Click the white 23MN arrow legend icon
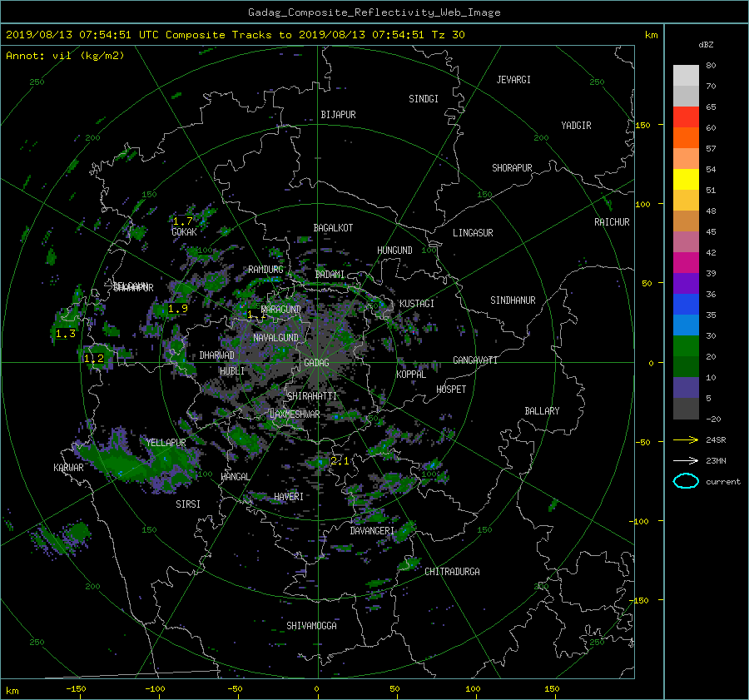Image resolution: width=749 pixels, height=700 pixels. (686, 460)
